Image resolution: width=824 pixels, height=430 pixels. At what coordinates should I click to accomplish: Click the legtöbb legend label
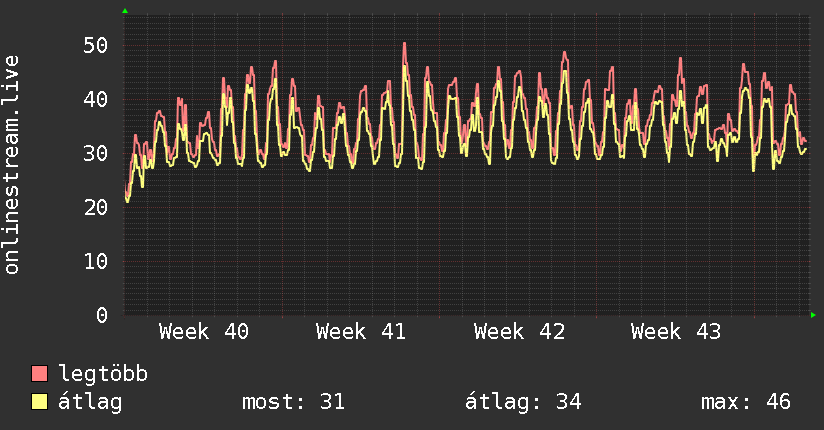tap(103, 374)
